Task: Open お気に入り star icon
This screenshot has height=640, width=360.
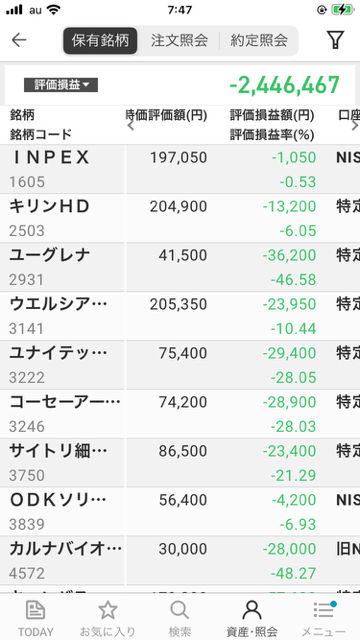Action: (x=108, y=611)
